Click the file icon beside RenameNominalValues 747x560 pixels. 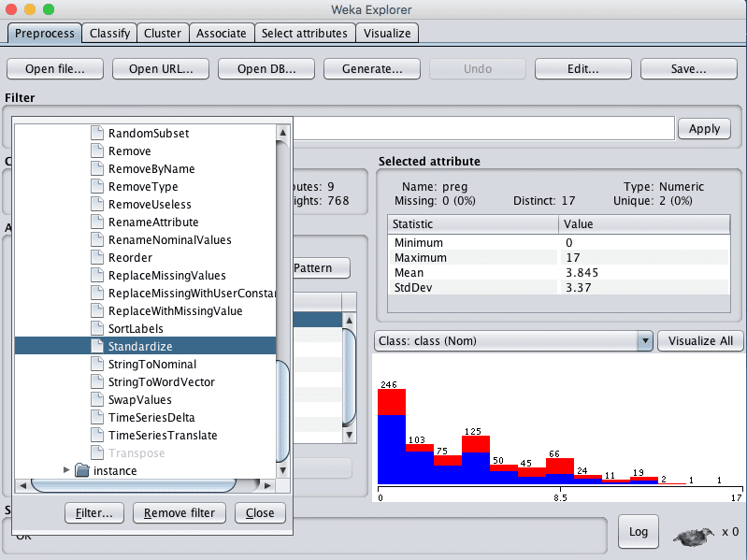point(97,239)
